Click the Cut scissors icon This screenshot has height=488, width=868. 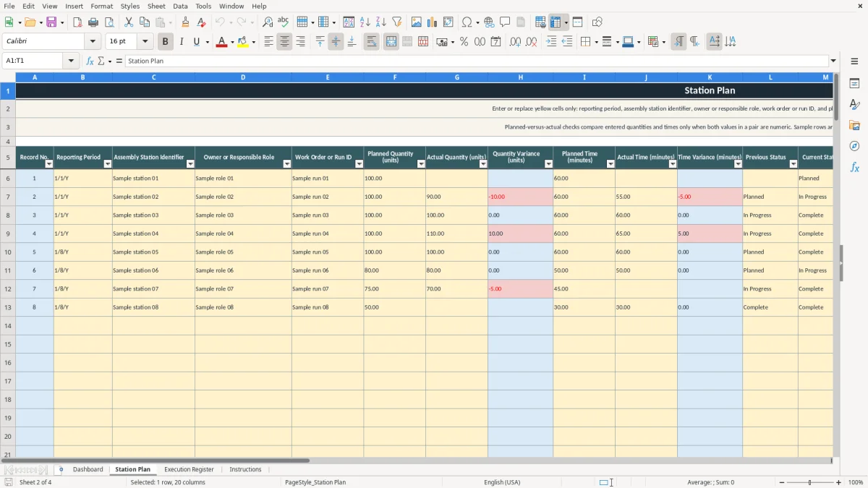pyautogui.click(x=129, y=22)
